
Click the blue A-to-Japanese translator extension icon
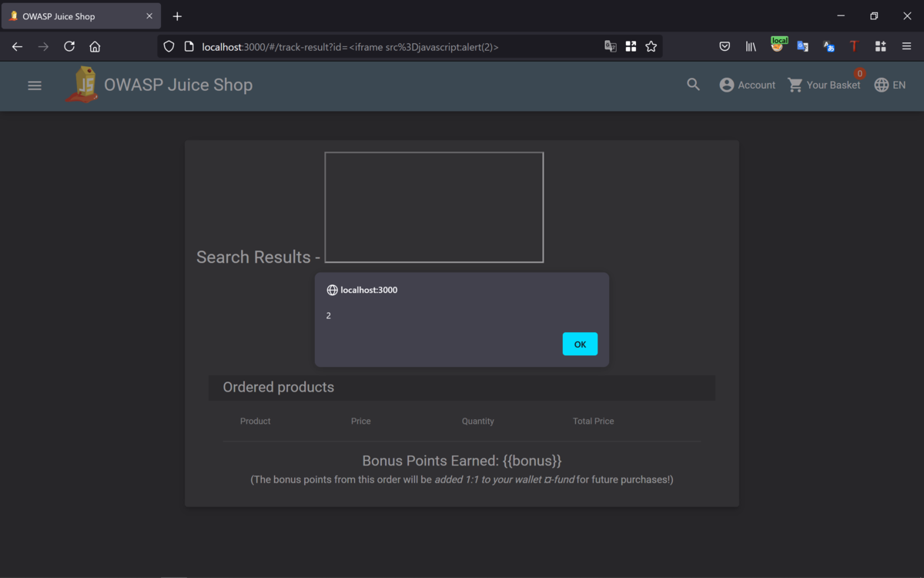829,46
